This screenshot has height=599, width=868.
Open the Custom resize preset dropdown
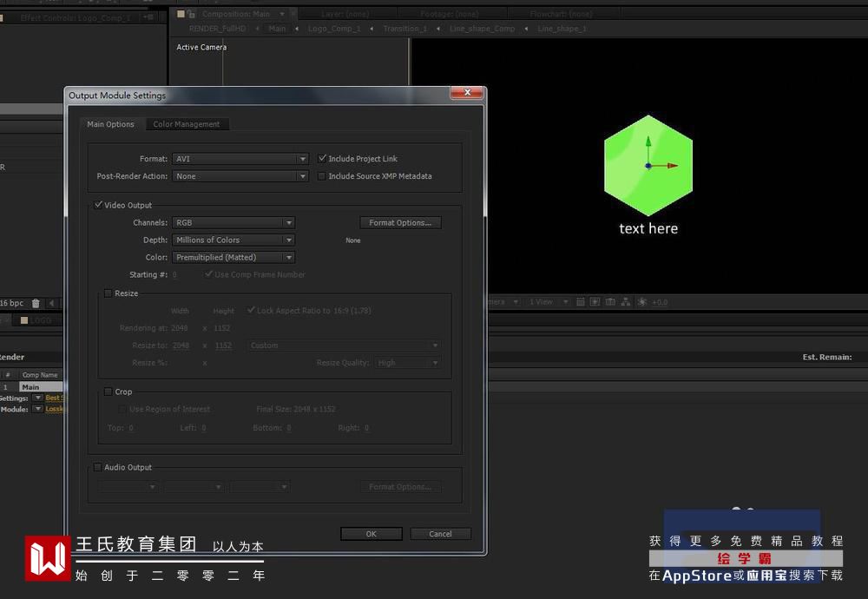(x=344, y=346)
